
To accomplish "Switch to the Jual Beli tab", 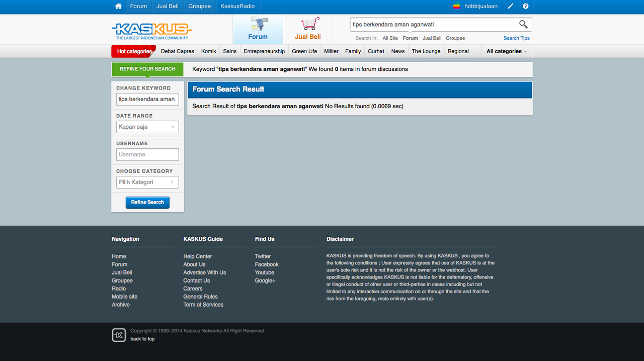I will [x=308, y=29].
